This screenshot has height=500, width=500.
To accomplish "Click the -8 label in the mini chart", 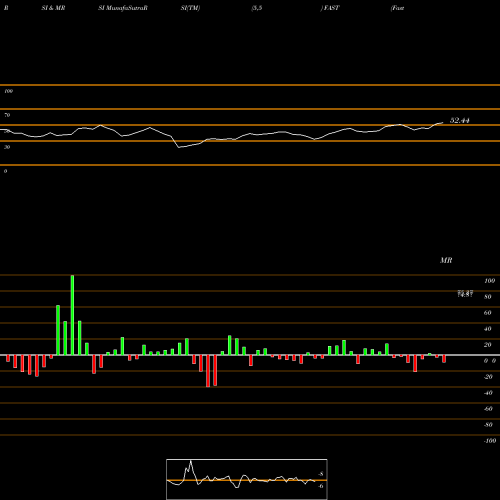I will click(321, 474).
